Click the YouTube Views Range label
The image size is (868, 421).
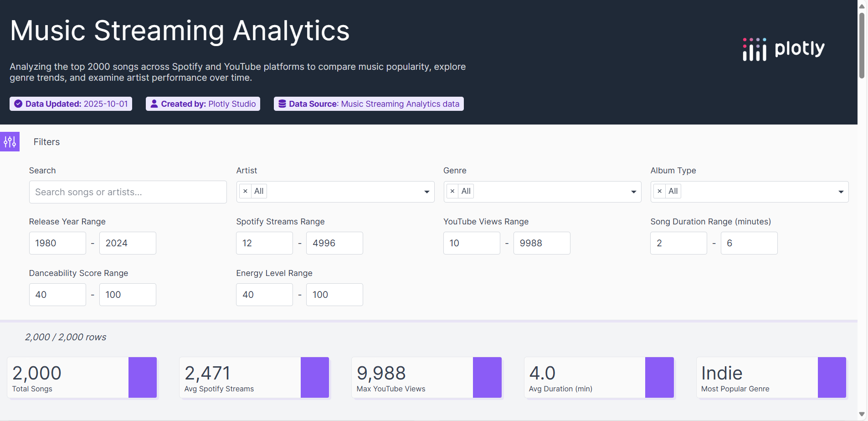[x=486, y=222]
